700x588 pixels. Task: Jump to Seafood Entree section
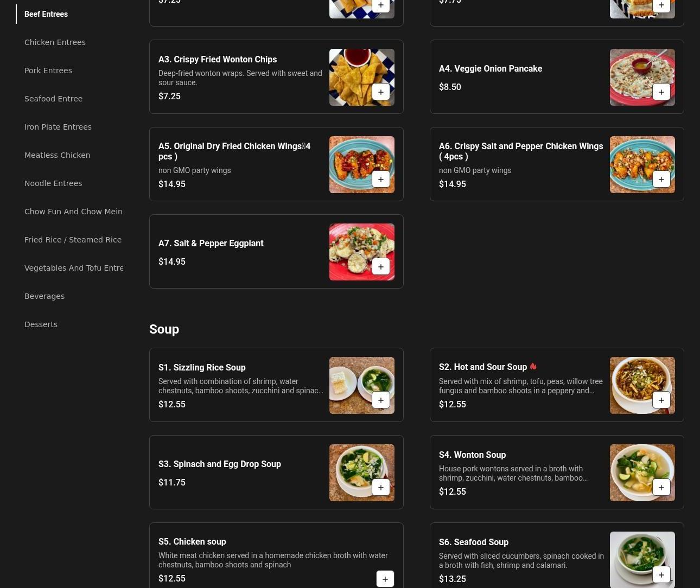[x=54, y=99]
